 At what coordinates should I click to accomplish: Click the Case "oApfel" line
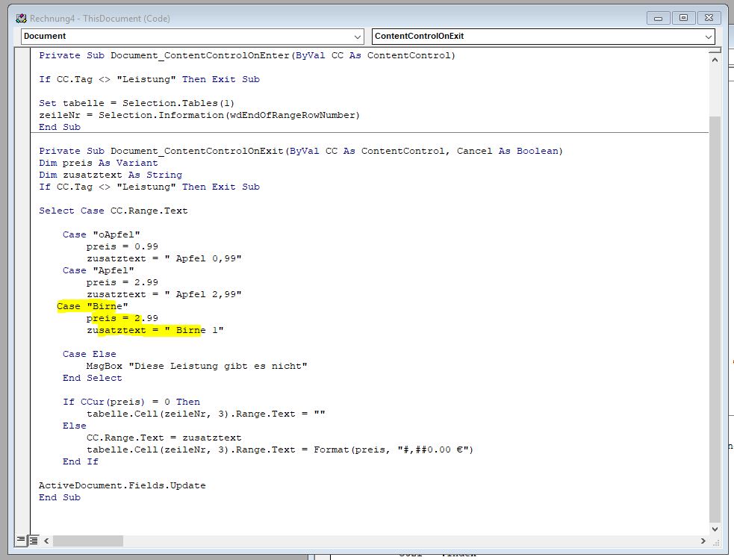101,234
